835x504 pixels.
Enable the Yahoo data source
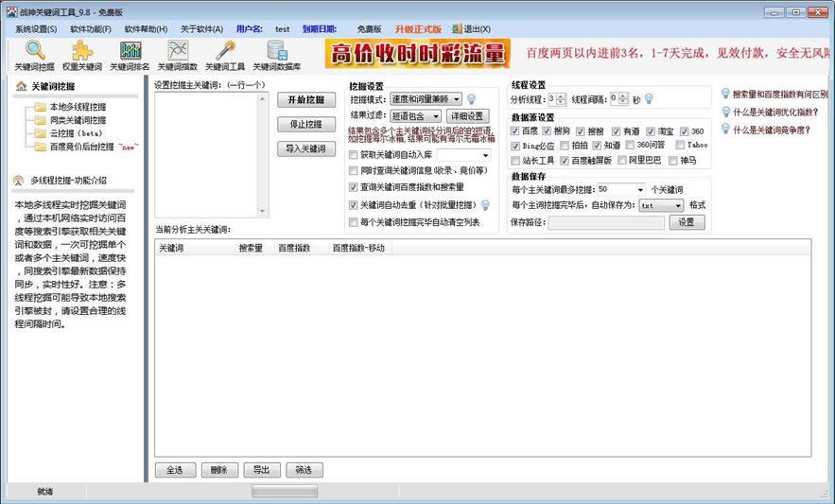680,145
